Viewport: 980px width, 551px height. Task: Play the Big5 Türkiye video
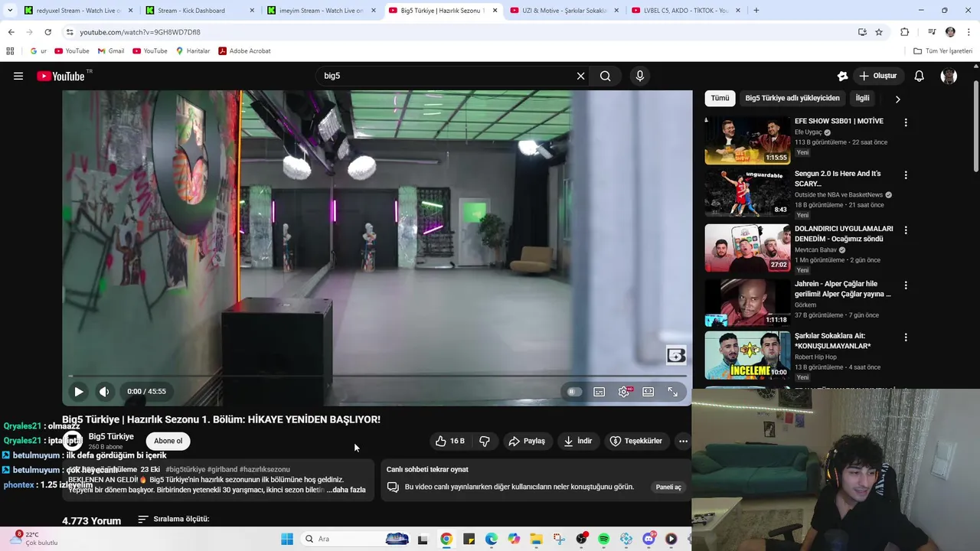pos(78,391)
